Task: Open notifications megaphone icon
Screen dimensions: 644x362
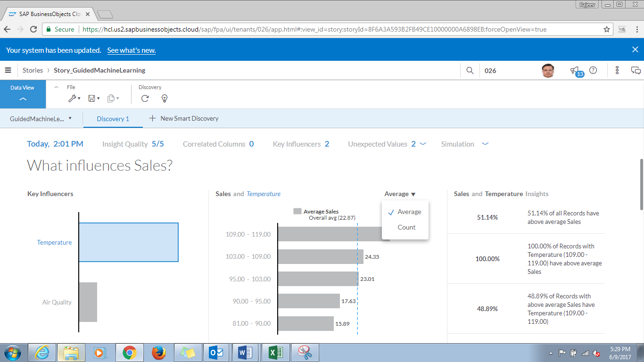Action: point(574,70)
